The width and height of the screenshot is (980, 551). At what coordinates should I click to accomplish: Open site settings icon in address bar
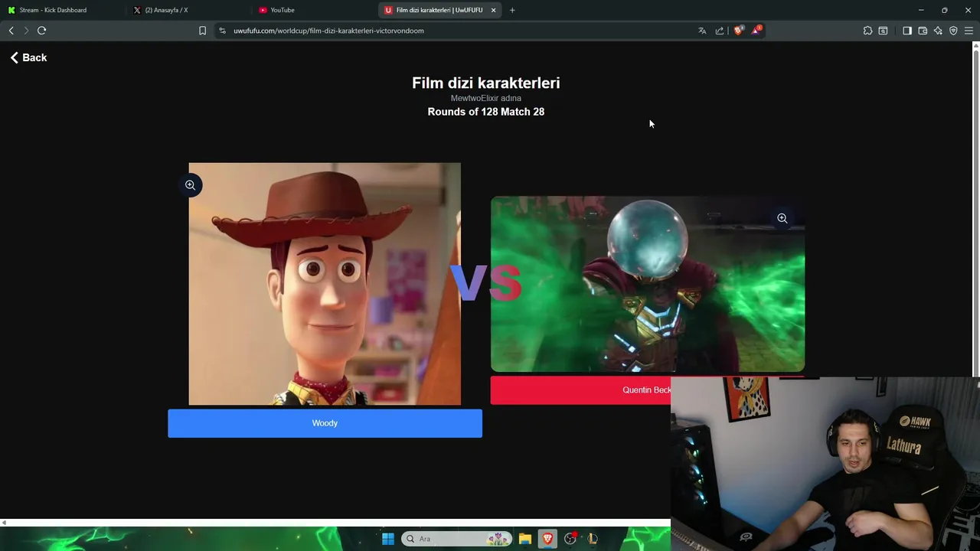[x=222, y=31]
